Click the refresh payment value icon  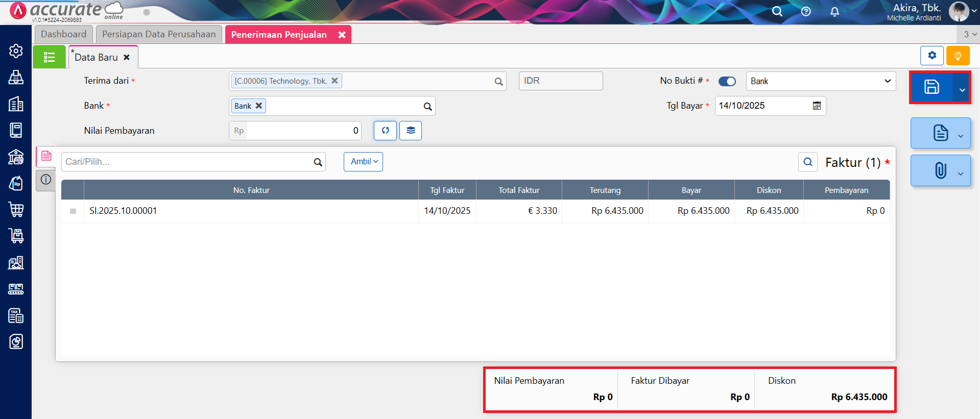385,131
